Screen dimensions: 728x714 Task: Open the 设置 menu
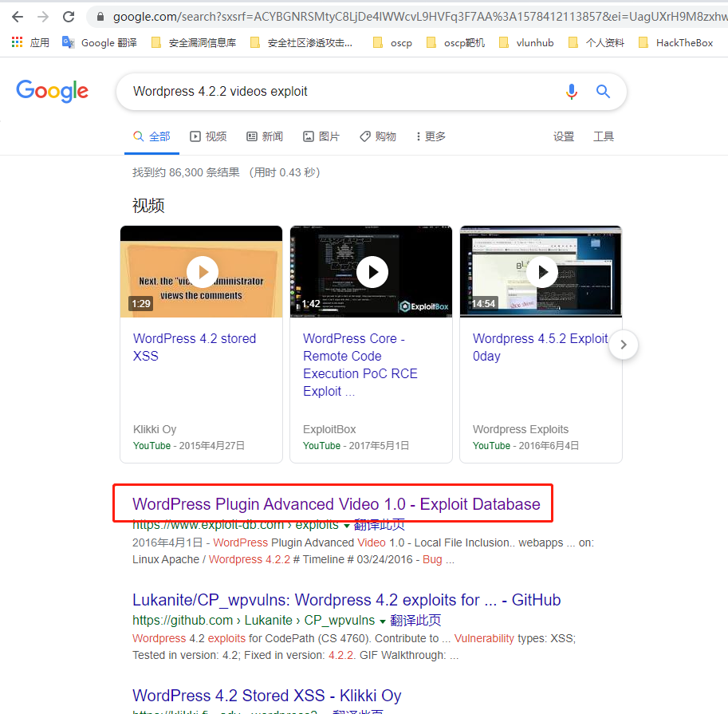(564, 136)
